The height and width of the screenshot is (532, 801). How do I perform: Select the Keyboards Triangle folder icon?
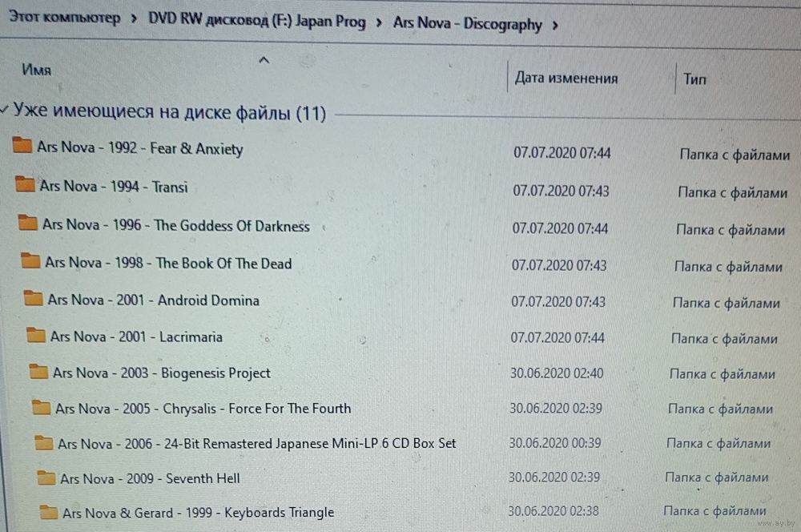pyautogui.click(x=49, y=511)
